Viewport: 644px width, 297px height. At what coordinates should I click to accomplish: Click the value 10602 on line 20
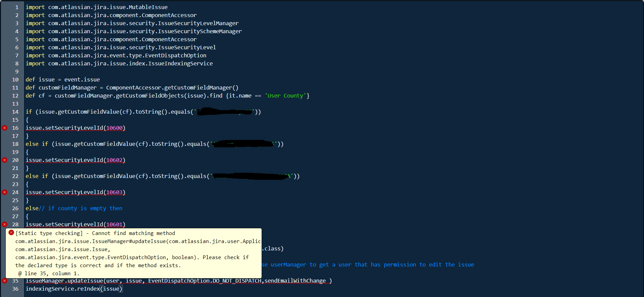114,160
